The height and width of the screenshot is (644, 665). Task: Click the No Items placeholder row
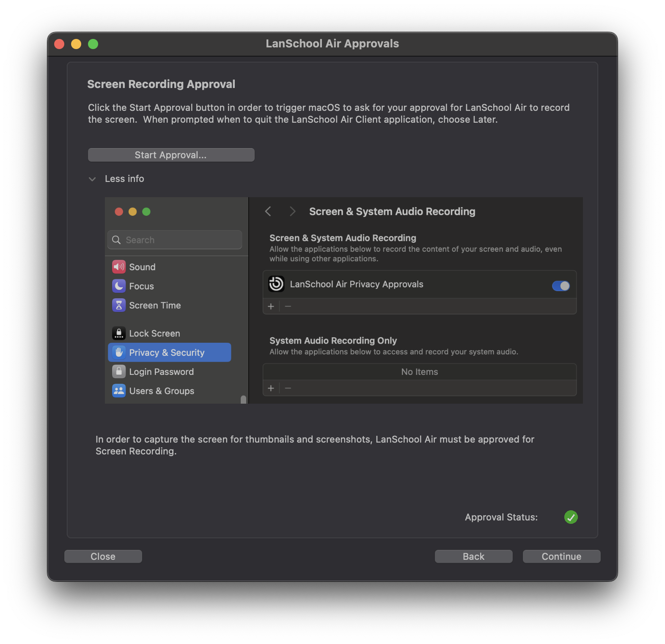[420, 372]
